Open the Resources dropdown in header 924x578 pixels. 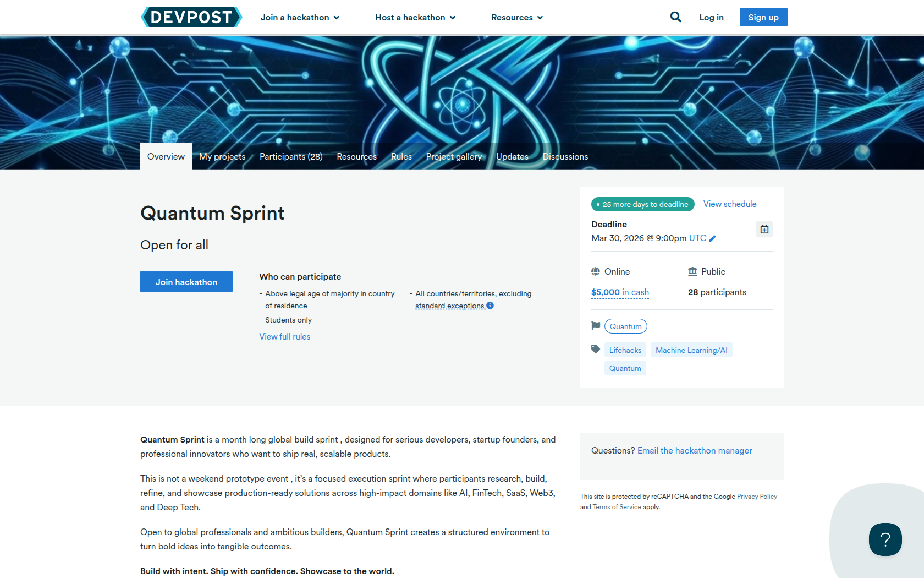(x=517, y=18)
